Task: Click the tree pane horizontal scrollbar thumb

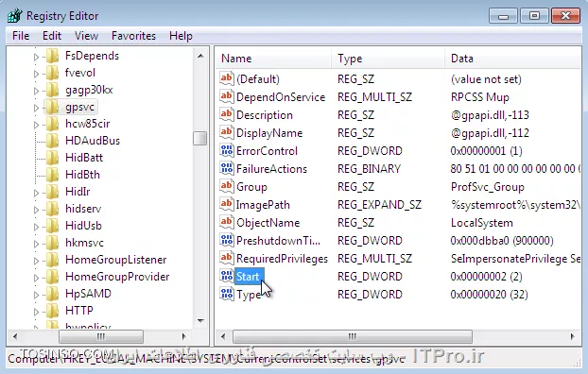Action: point(101,336)
